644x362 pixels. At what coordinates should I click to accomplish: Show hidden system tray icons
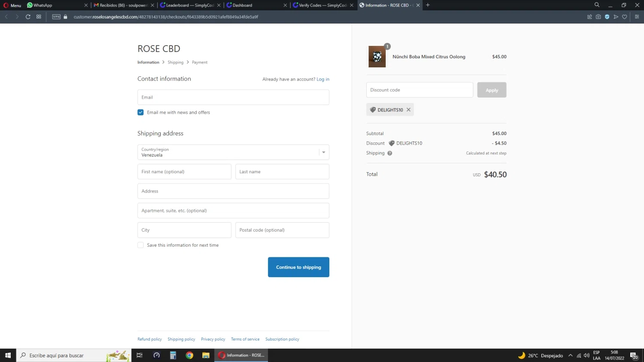click(x=570, y=356)
